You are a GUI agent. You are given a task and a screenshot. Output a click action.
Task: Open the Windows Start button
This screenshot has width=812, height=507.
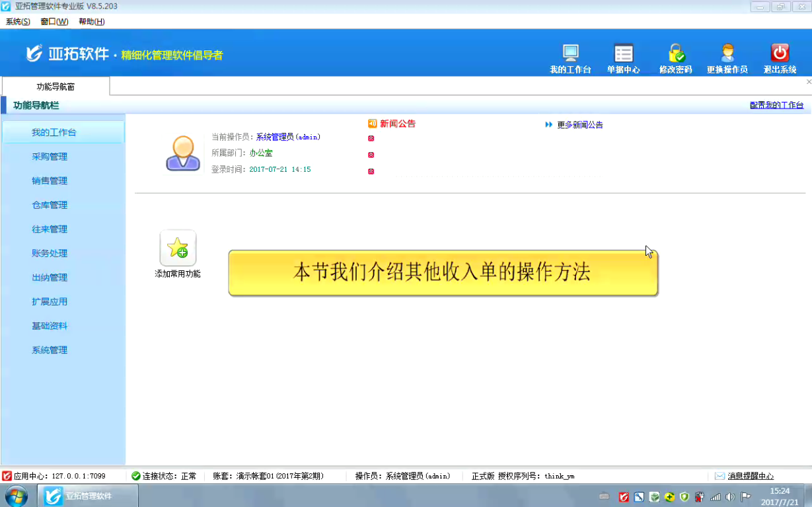coord(16,496)
